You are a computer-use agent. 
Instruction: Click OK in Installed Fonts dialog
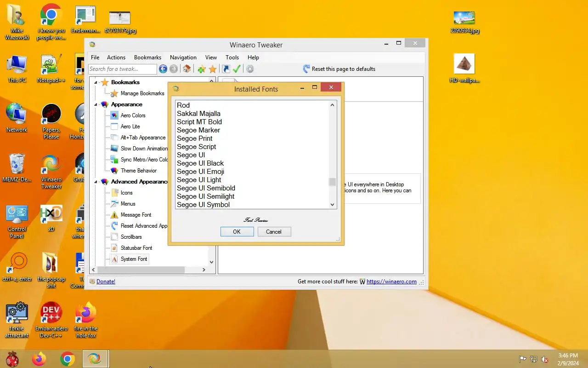(x=237, y=232)
